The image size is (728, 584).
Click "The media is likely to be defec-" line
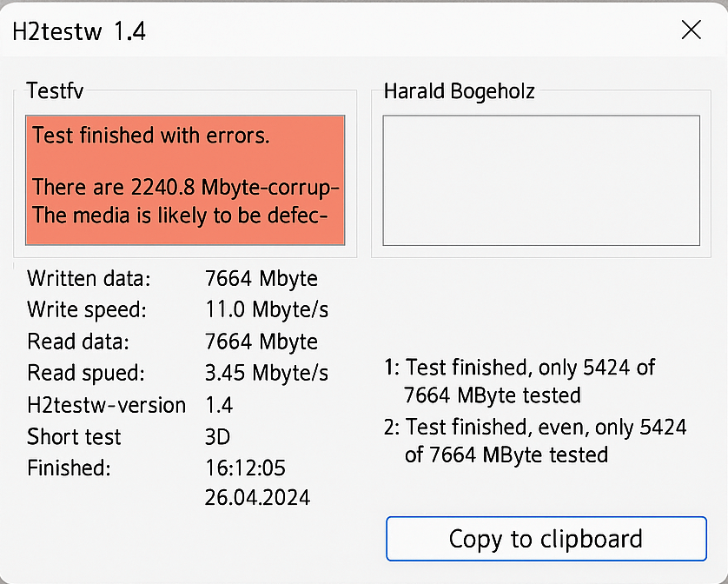pyautogui.click(x=180, y=215)
